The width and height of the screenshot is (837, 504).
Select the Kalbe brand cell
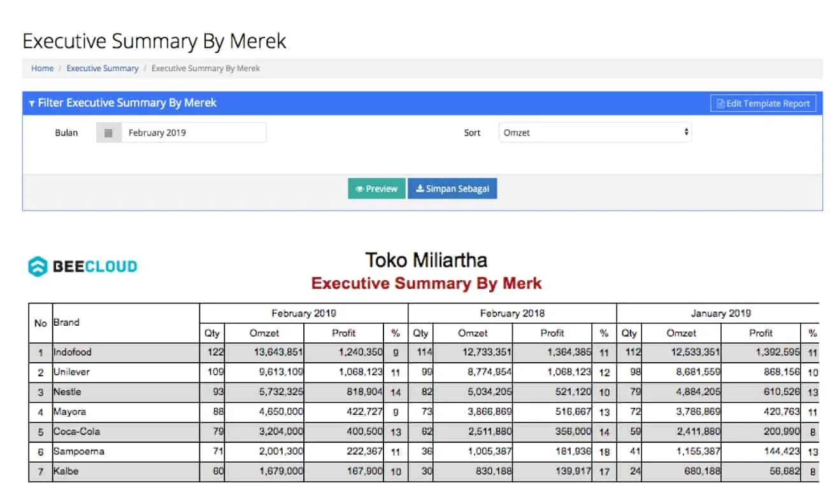tap(126, 472)
